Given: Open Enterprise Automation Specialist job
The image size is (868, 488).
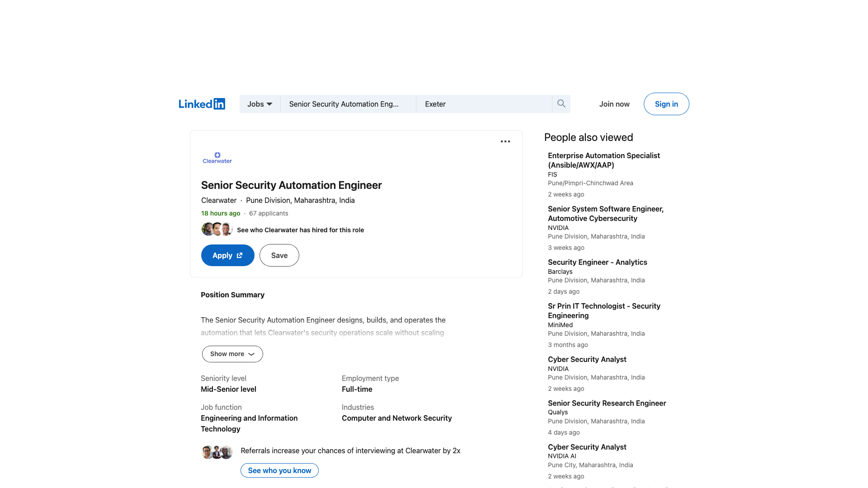Looking at the screenshot, I should tap(604, 160).
